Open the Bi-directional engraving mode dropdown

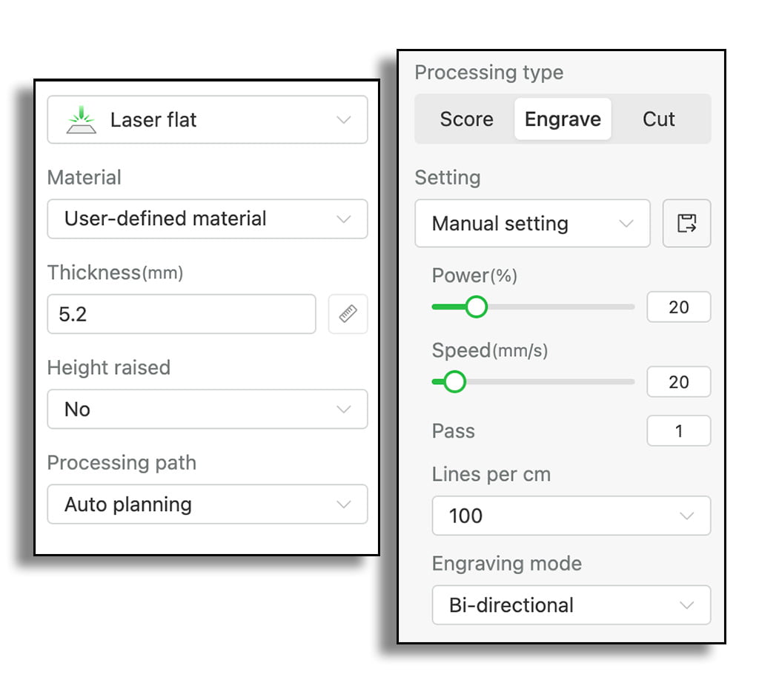[x=571, y=605]
